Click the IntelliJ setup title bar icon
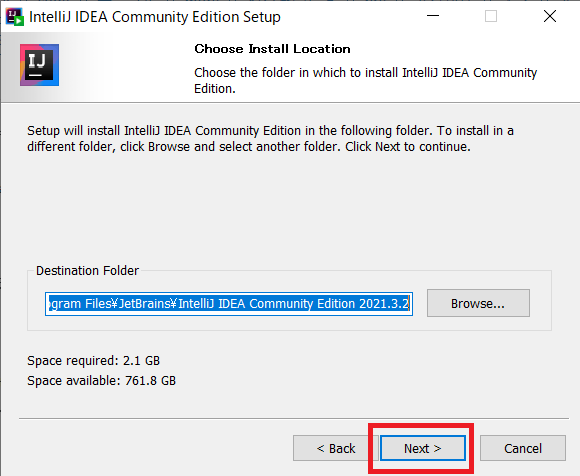Image resolution: width=580 pixels, height=476 pixels. (x=15, y=16)
